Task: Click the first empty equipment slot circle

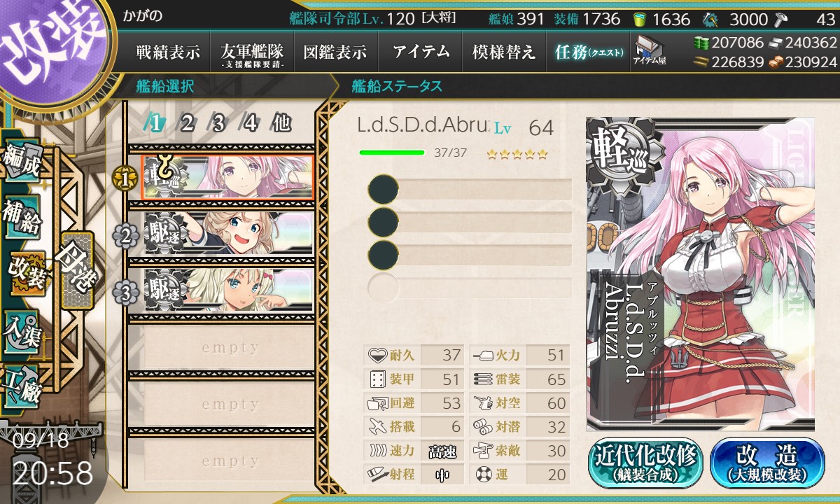Action: pyautogui.click(x=383, y=189)
